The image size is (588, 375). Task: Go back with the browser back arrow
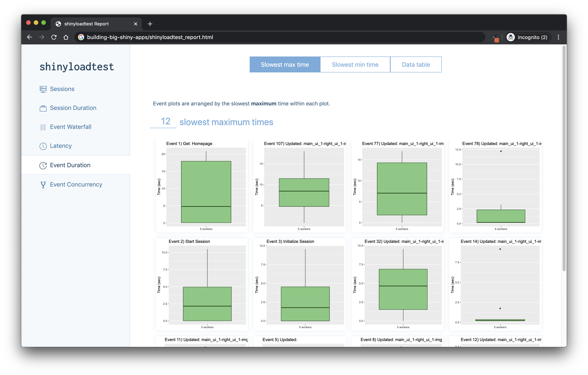pos(30,37)
